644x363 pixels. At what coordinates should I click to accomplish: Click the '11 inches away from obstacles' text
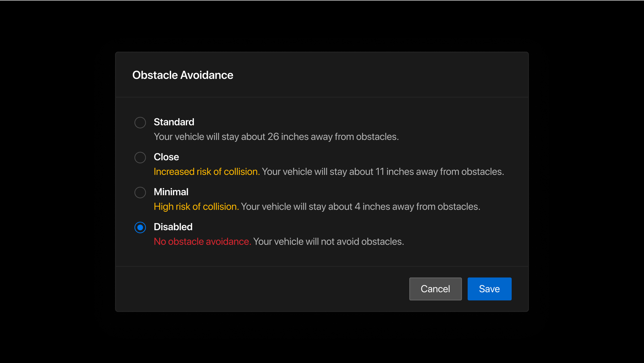[x=439, y=172]
